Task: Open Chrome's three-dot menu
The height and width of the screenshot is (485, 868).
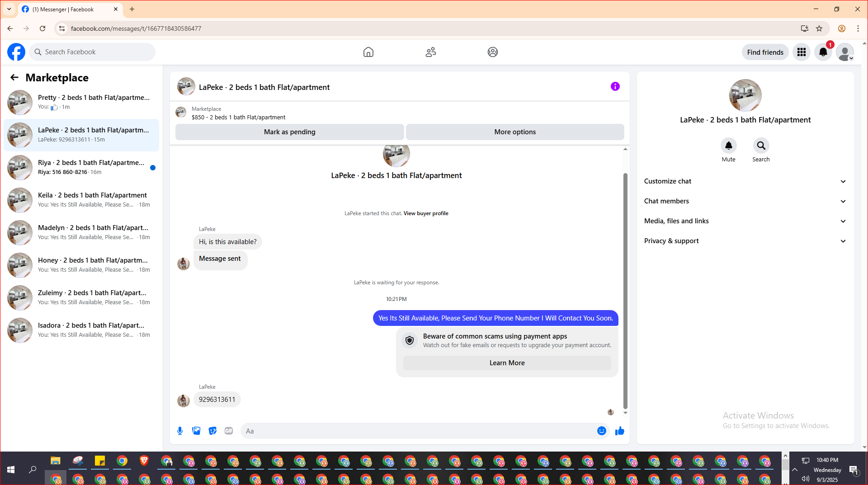Action: pos(858,28)
